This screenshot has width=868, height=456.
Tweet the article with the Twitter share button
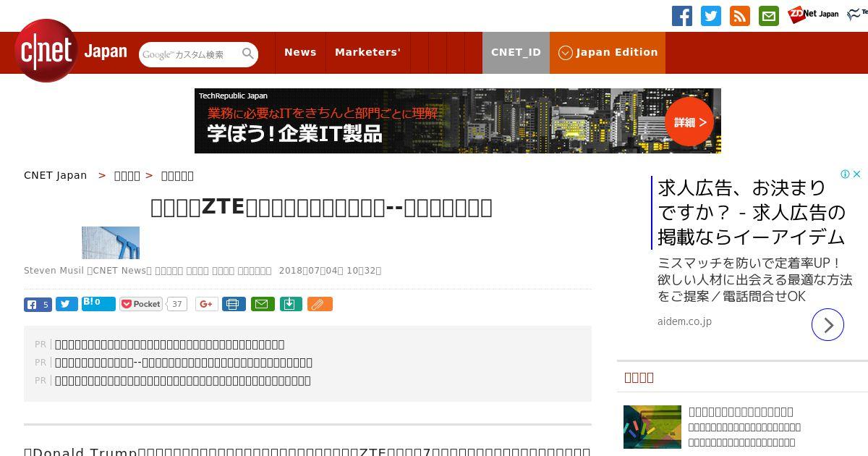click(67, 305)
